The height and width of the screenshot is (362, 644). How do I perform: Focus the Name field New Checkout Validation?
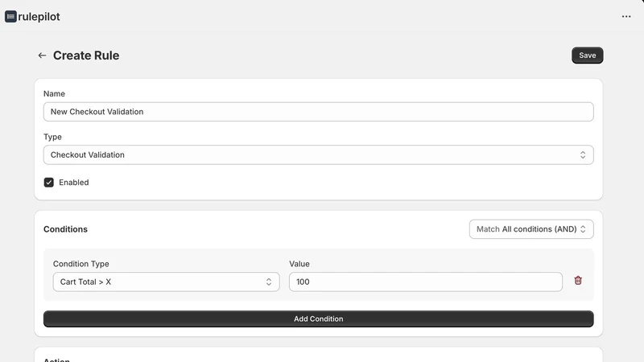(x=318, y=112)
